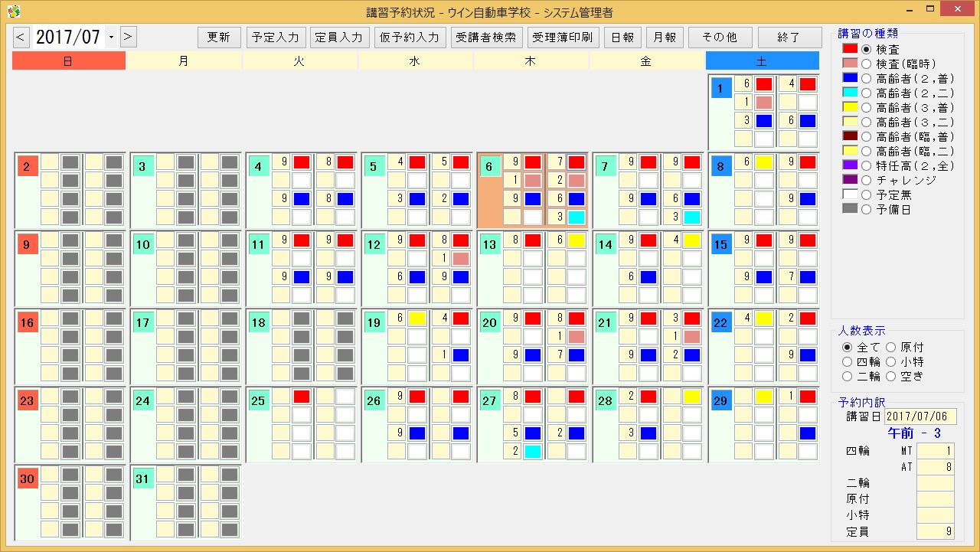Select day 25 date label
The image size is (980, 552).
(258, 400)
